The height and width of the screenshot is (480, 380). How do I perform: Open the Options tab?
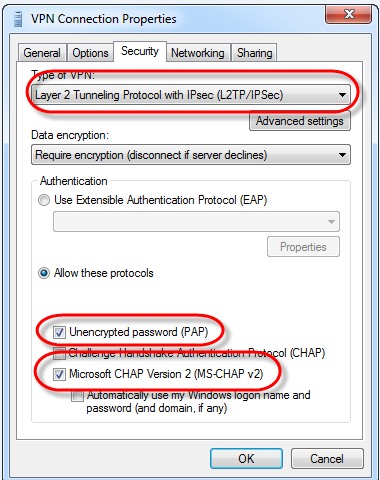pyautogui.click(x=90, y=53)
